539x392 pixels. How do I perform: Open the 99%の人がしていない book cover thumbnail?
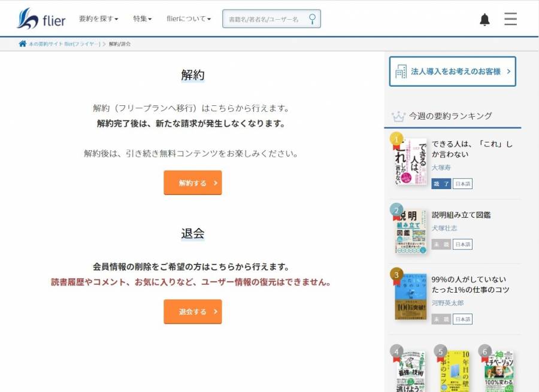410,296
